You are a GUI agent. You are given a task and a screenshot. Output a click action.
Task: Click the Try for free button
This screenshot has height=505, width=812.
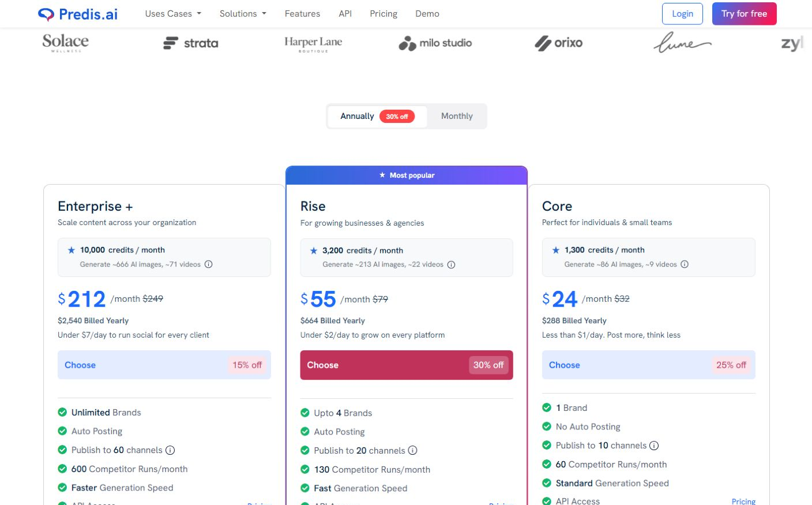744,14
